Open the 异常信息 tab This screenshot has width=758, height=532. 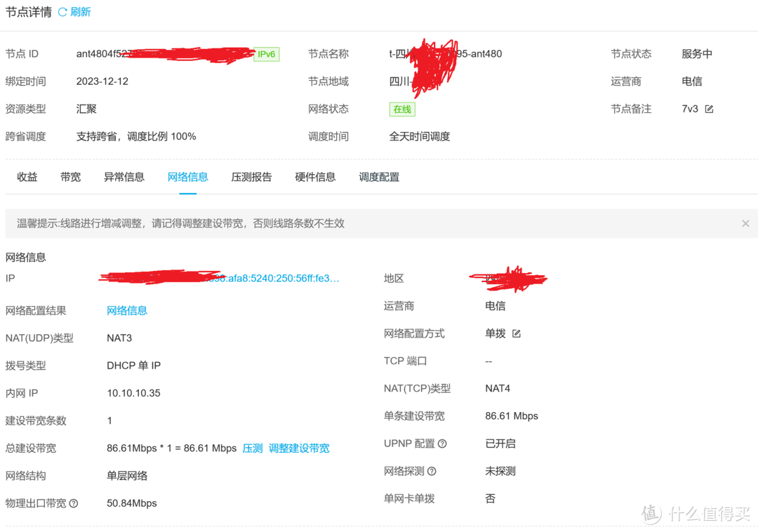point(124,177)
